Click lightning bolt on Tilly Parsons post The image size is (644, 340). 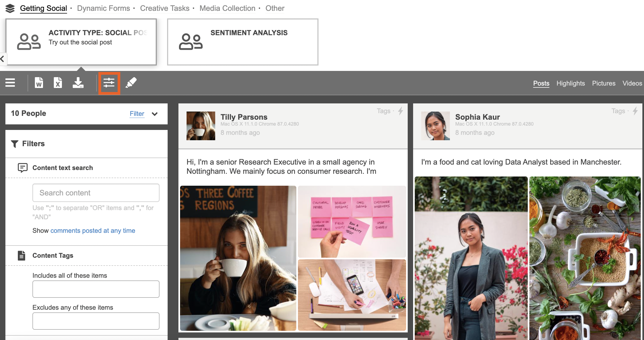coord(401,111)
